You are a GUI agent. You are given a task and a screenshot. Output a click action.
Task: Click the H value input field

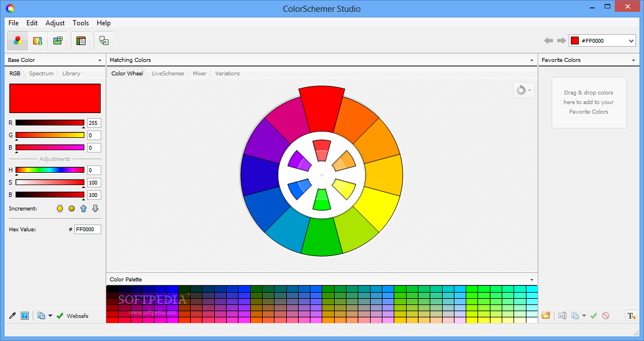tap(94, 170)
